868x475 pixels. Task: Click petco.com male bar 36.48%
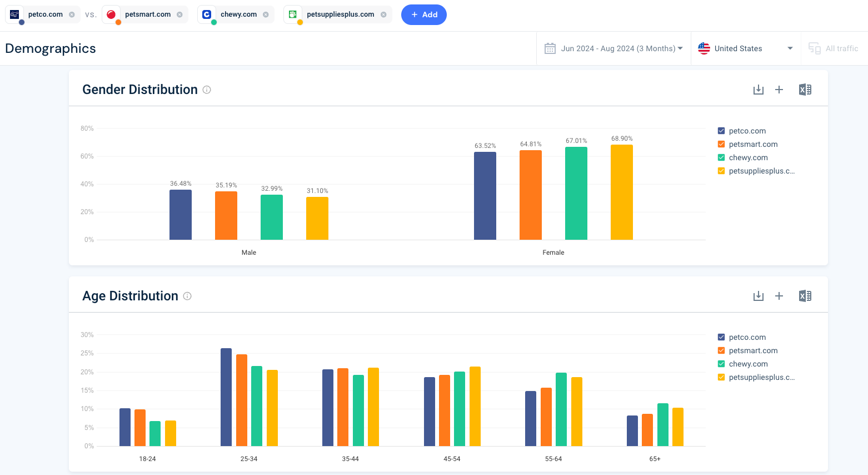181,215
